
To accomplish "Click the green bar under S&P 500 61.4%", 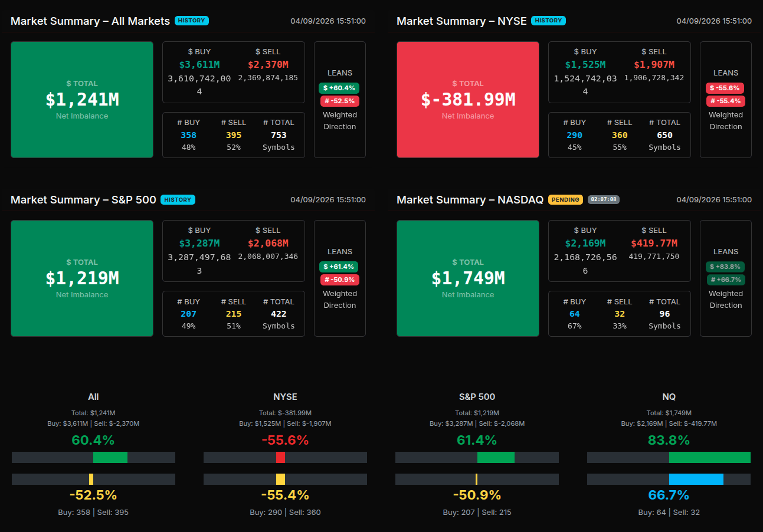I will point(496,458).
